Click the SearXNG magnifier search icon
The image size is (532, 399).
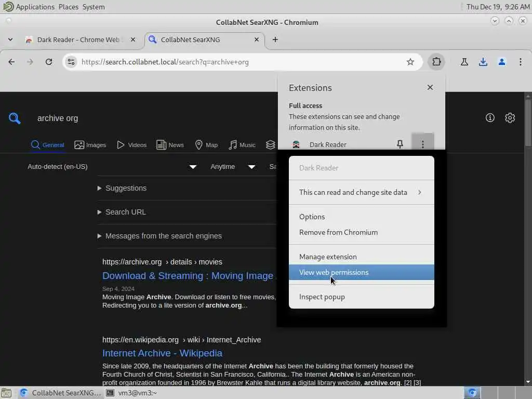tap(14, 118)
